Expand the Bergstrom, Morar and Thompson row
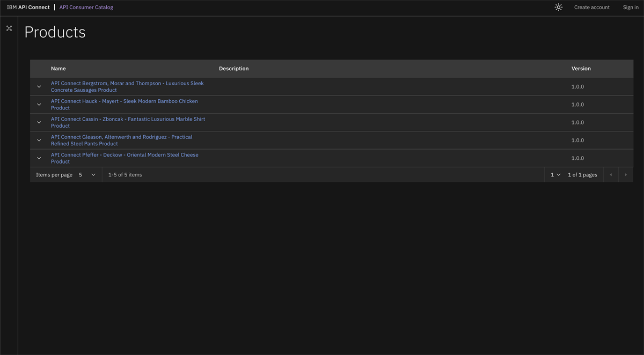Image resolution: width=644 pixels, height=355 pixels. [39, 86]
